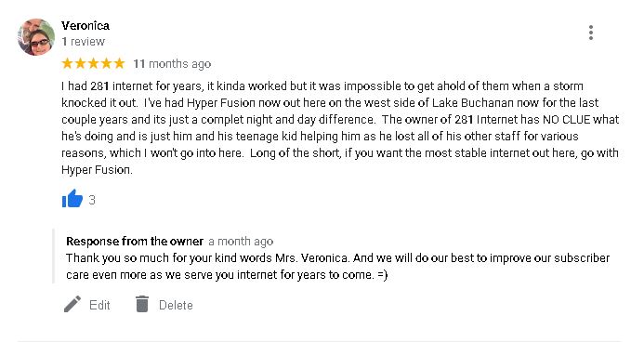Open the "1 review" link
Screen dimensions: 644x342
pos(83,42)
